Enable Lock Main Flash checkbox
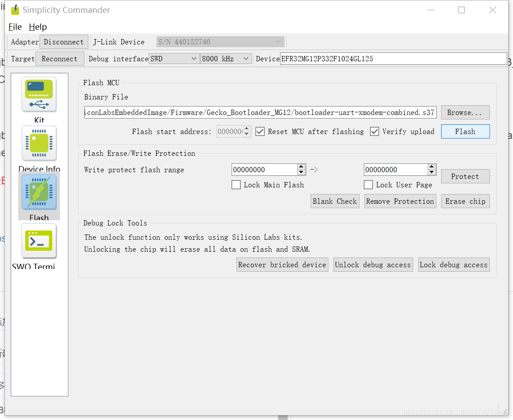 [x=236, y=185]
